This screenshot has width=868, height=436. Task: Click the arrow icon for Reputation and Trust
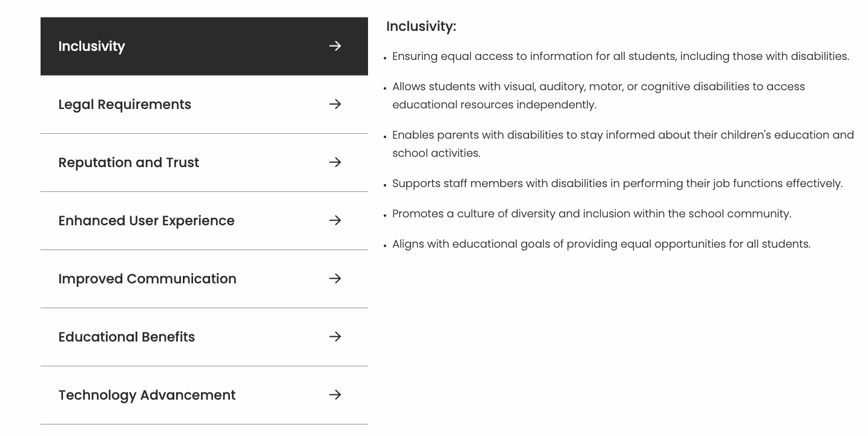tap(335, 162)
